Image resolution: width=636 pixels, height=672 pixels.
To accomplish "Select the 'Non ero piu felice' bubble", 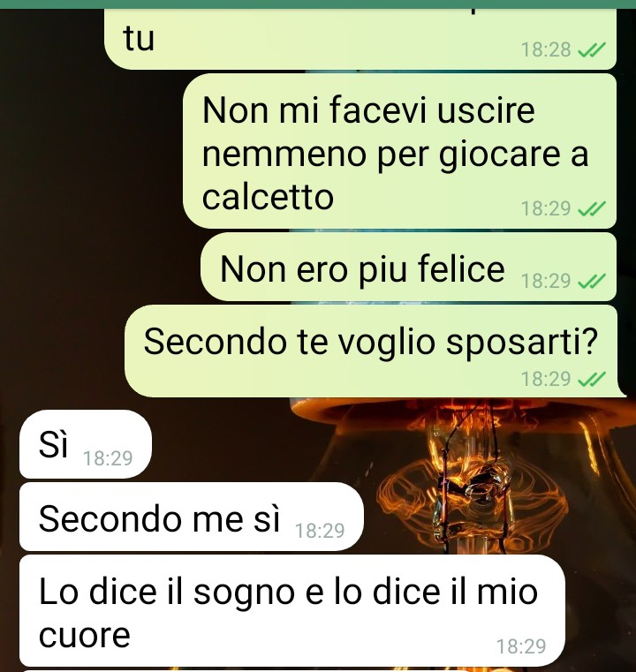I will (408, 267).
